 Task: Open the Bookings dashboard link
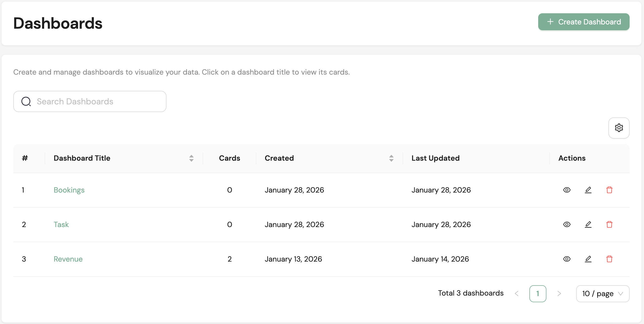pyautogui.click(x=69, y=190)
